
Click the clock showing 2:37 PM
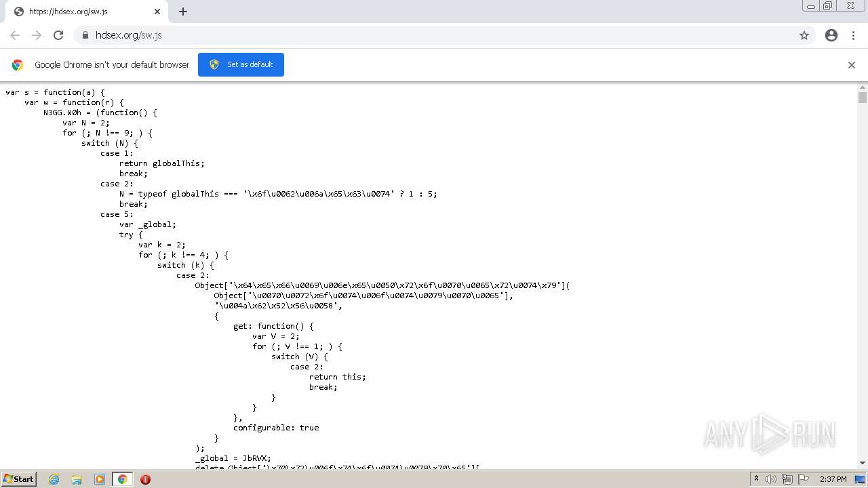point(833,479)
